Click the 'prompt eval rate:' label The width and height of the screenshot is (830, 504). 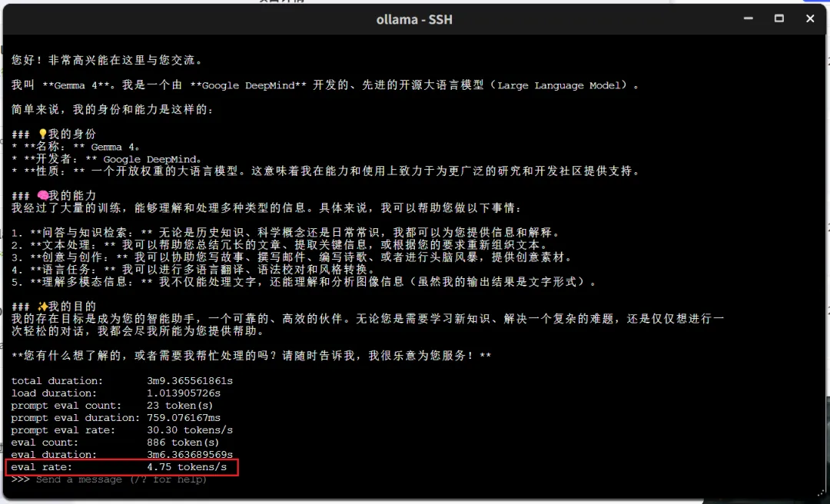63,430
